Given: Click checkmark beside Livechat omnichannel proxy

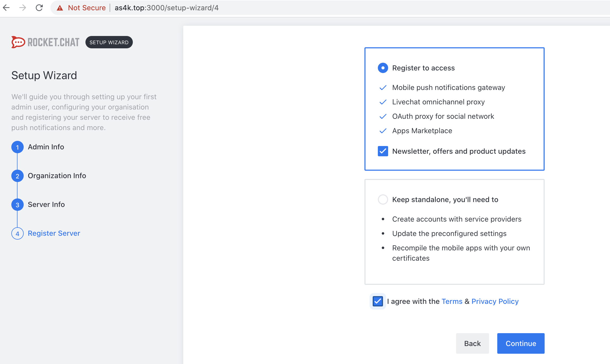Looking at the screenshot, I should click(383, 102).
